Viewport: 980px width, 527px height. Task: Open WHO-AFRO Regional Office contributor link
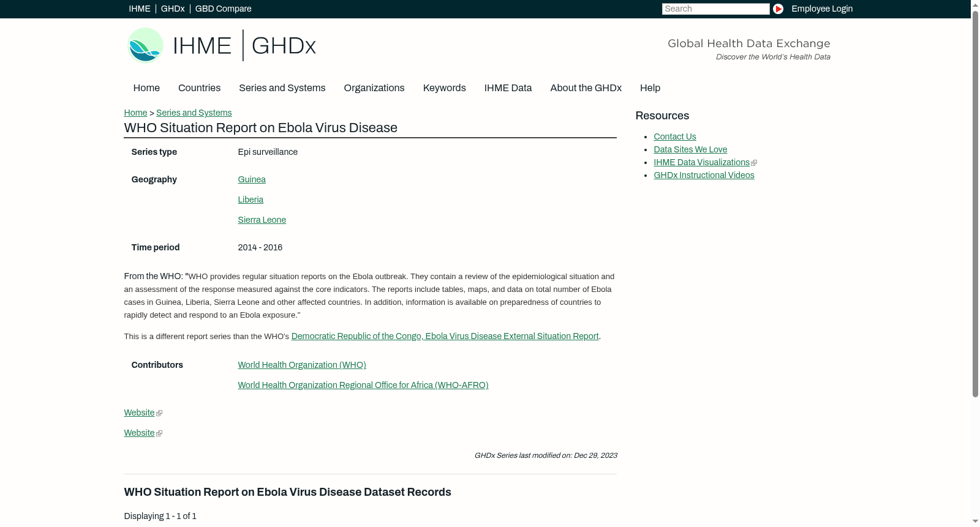363,386
